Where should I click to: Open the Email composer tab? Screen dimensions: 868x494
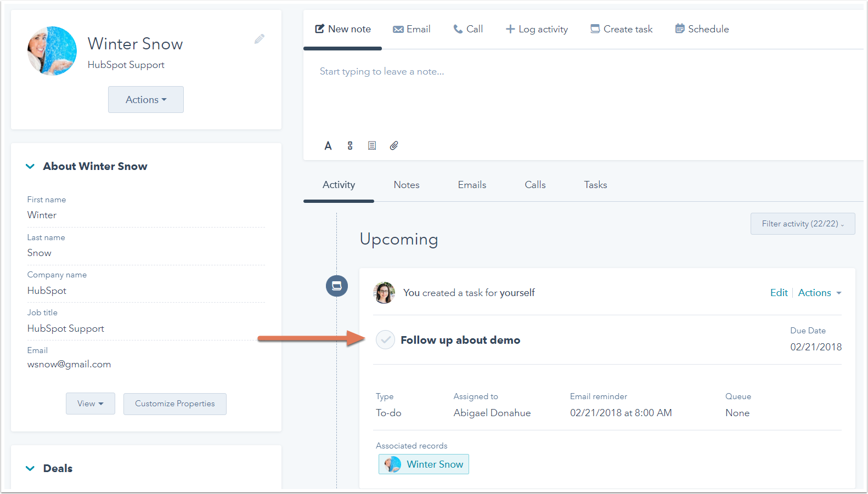[412, 29]
